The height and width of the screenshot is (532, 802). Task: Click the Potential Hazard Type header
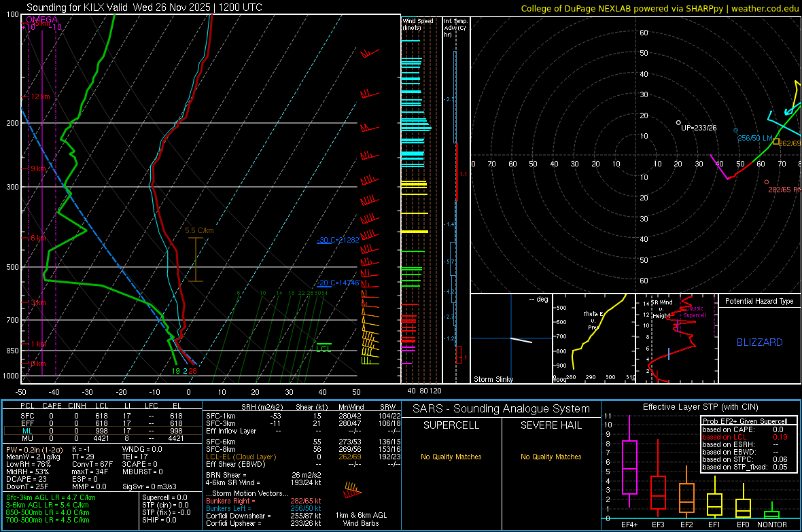point(759,301)
